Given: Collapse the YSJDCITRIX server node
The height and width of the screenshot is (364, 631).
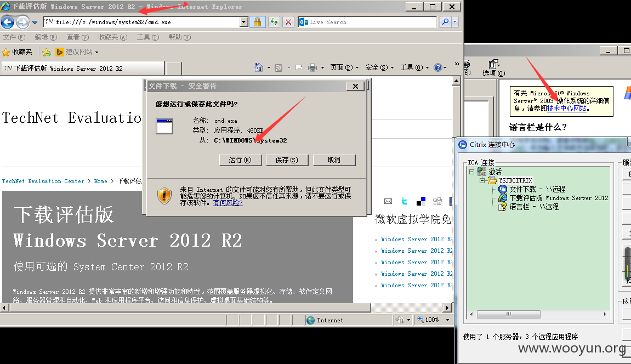Looking at the screenshot, I should (482, 180).
